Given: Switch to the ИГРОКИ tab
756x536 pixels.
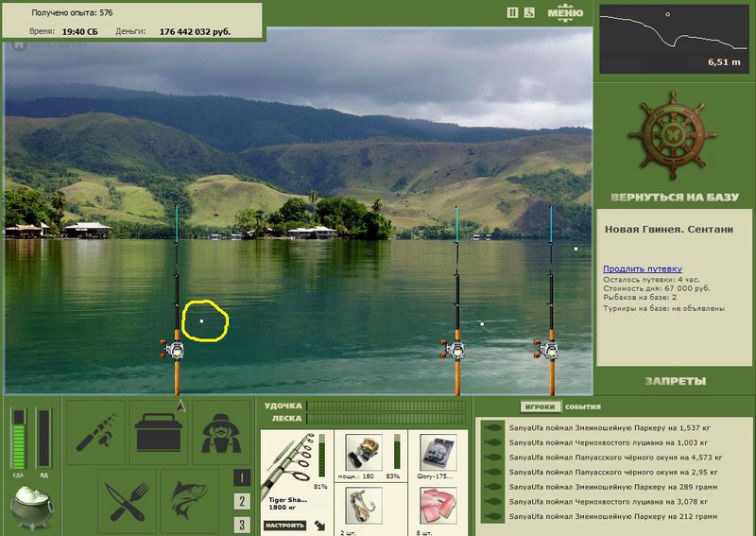Looking at the screenshot, I should click(x=540, y=406).
